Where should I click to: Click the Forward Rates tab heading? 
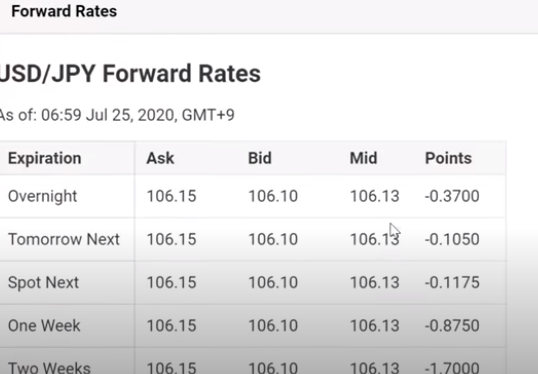click(x=64, y=11)
